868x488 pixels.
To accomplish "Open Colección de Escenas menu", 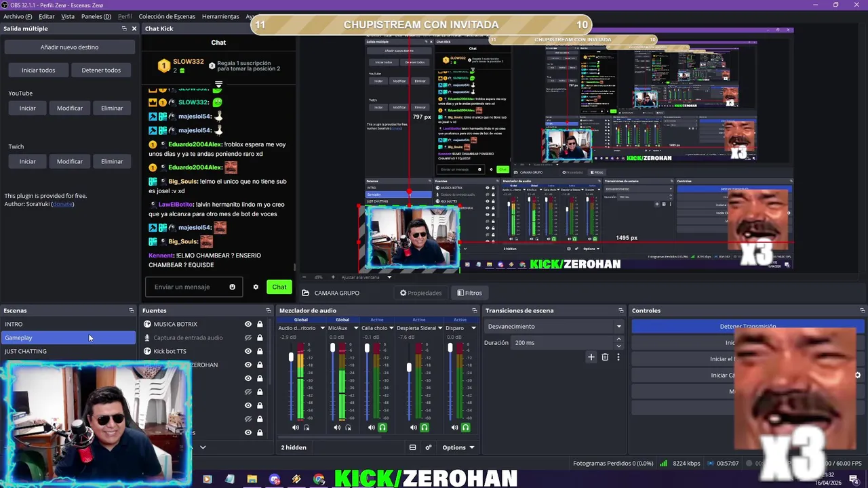I will tap(167, 16).
